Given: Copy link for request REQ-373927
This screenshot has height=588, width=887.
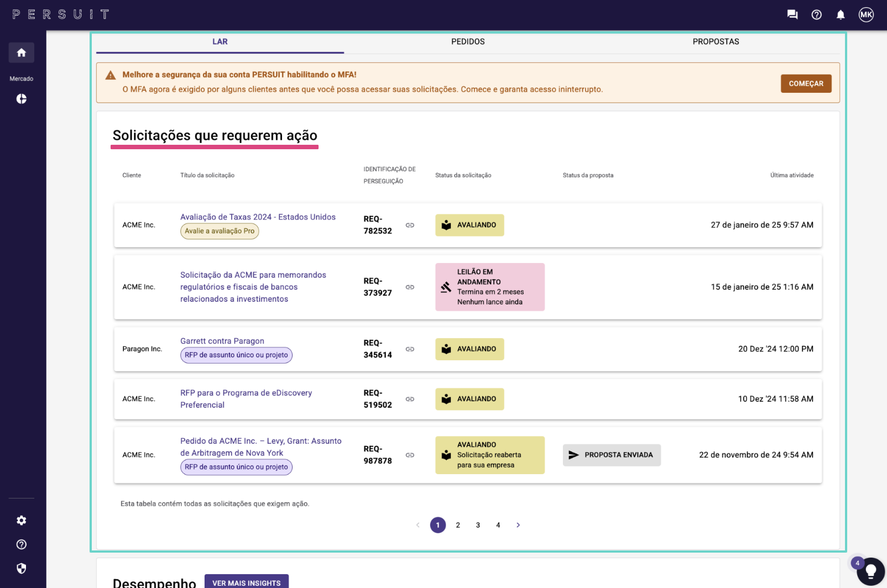Looking at the screenshot, I should coord(410,287).
